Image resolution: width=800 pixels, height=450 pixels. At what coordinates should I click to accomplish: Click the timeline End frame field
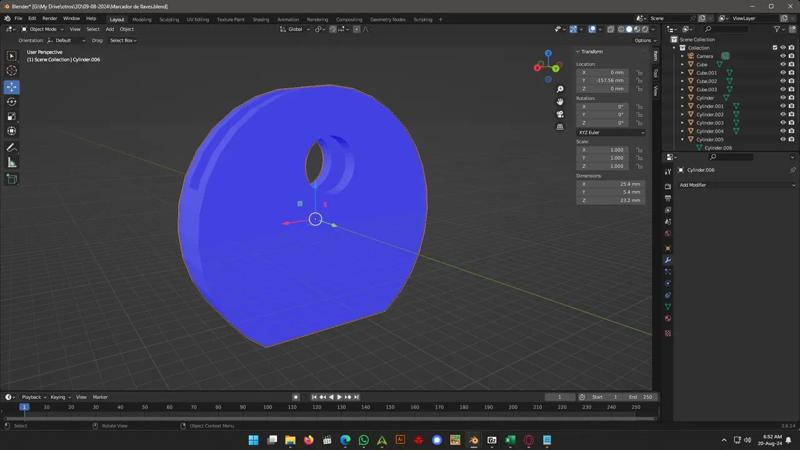point(641,397)
